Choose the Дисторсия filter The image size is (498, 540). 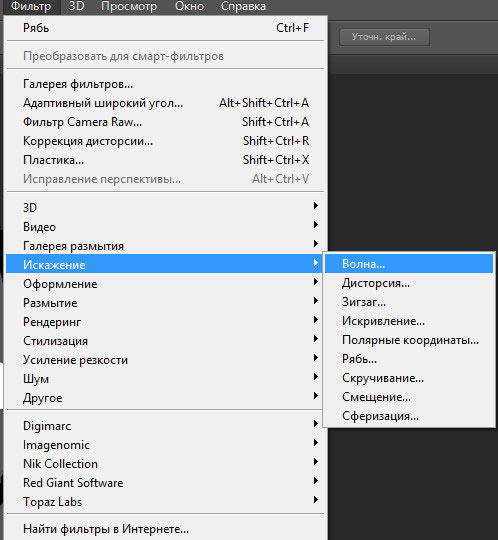[409, 283]
